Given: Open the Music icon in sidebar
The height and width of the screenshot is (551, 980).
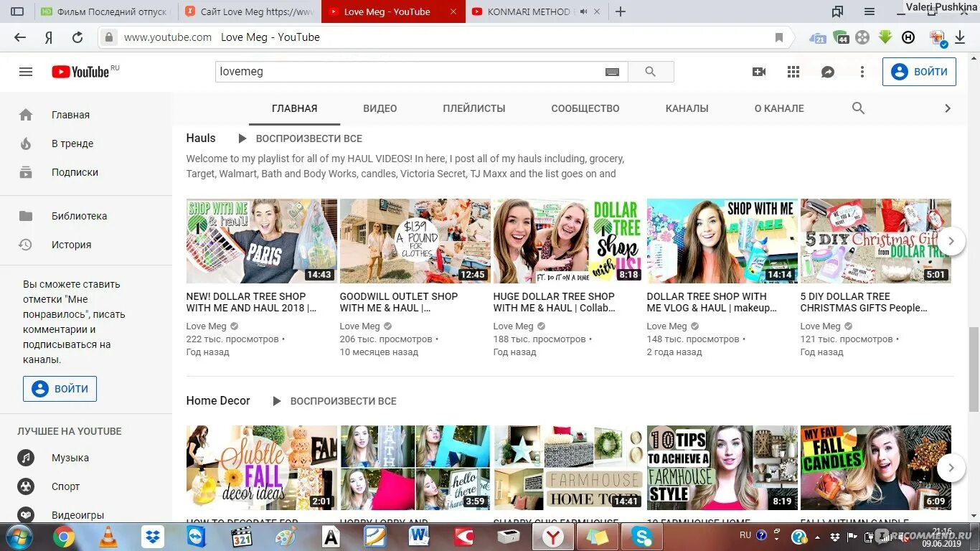Looking at the screenshot, I should click(x=26, y=458).
